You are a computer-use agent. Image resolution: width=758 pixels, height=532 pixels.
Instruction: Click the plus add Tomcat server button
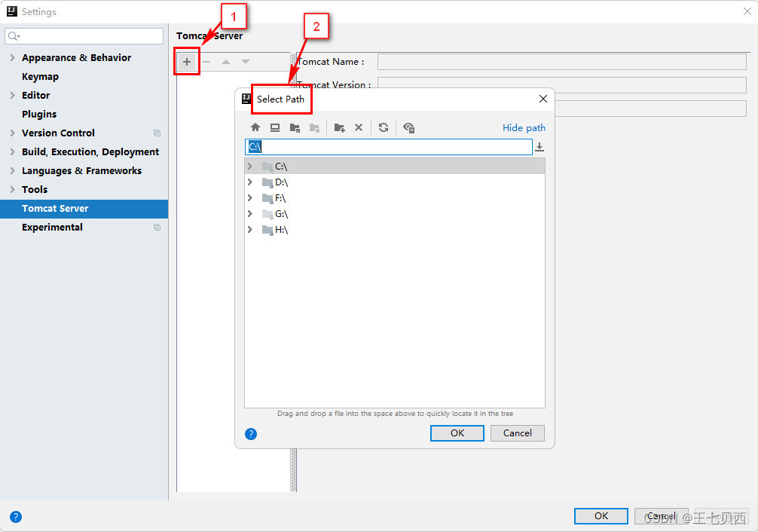point(187,62)
